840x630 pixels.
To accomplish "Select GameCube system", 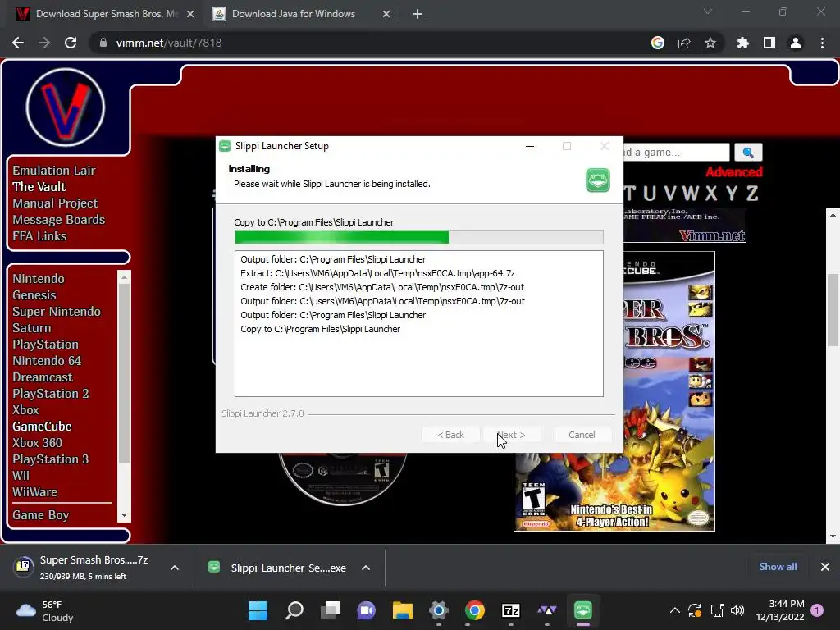I will 43,427.
